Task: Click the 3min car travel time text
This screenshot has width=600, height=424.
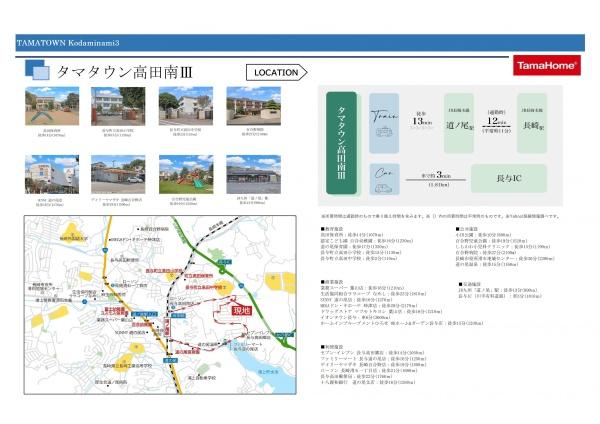Action: point(443,175)
